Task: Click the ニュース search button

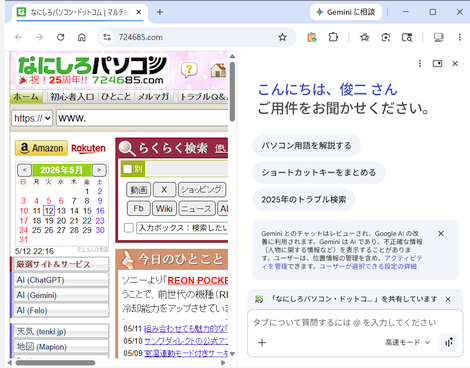Action: point(196,209)
